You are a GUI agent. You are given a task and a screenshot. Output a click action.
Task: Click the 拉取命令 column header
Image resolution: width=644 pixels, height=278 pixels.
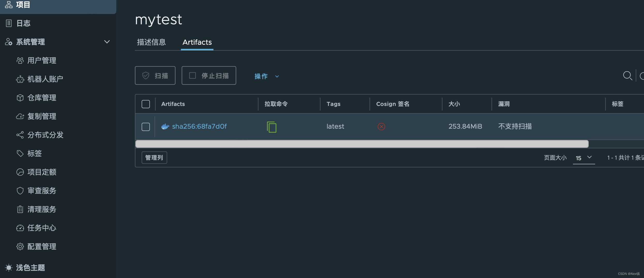(x=276, y=104)
